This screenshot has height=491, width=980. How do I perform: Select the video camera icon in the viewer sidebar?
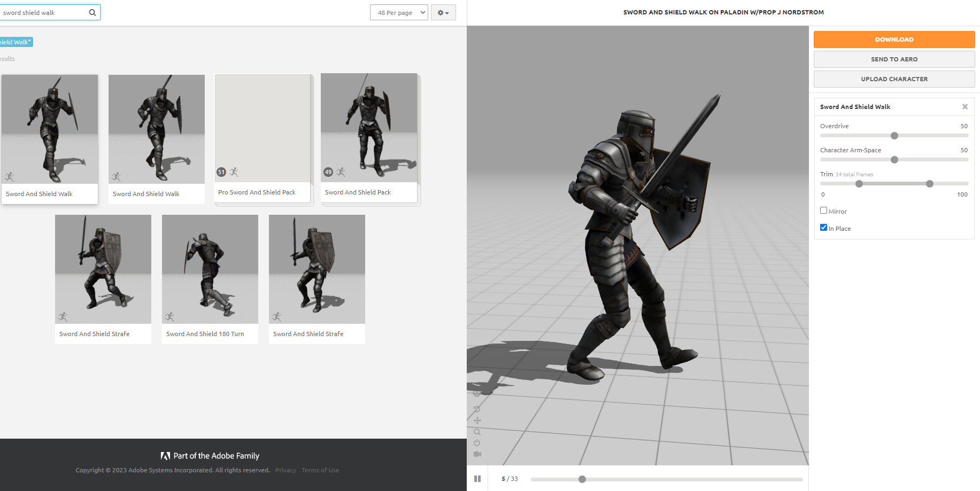(x=477, y=453)
